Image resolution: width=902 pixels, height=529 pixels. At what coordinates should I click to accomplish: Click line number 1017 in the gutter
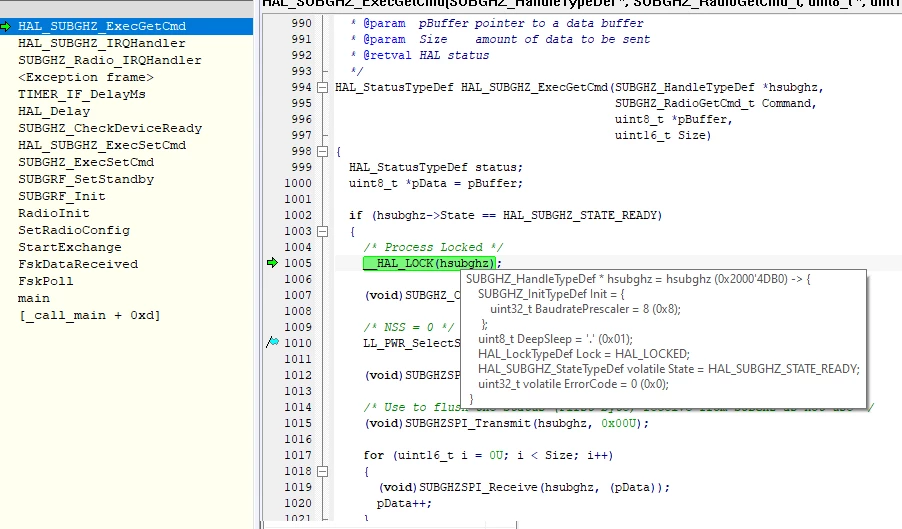298,455
